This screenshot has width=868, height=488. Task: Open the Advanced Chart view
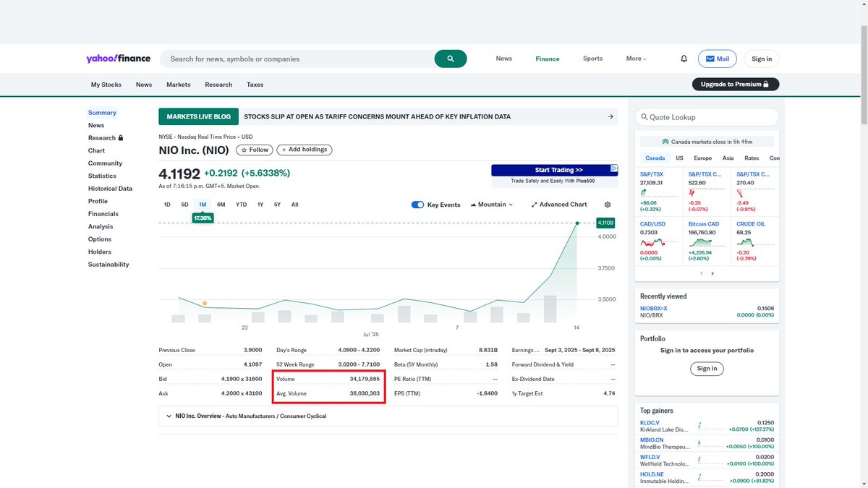click(x=559, y=205)
